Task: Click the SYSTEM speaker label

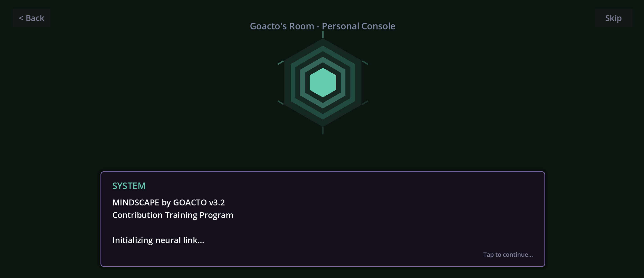Action: [129, 186]
